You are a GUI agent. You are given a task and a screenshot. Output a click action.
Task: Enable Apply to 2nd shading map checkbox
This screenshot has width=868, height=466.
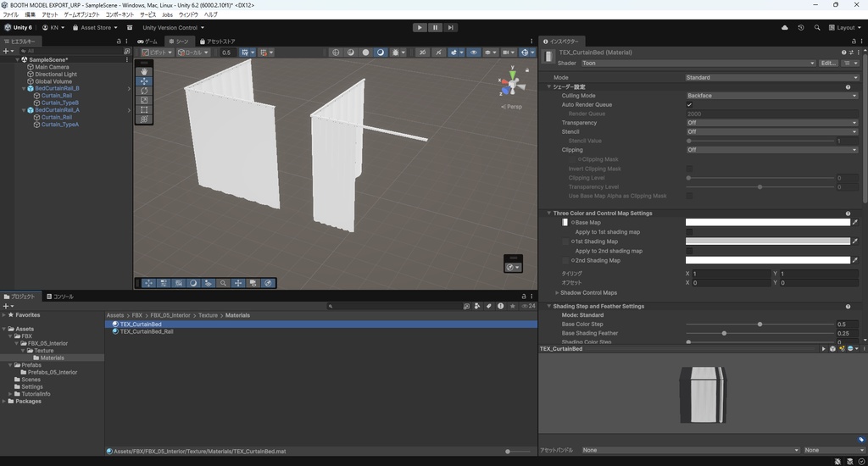(689, 251)
